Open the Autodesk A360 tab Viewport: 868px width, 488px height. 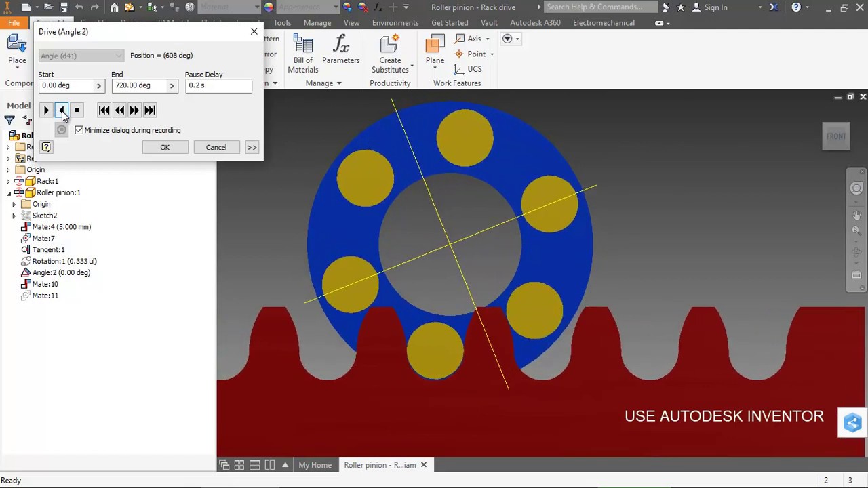tap(535, 22)
